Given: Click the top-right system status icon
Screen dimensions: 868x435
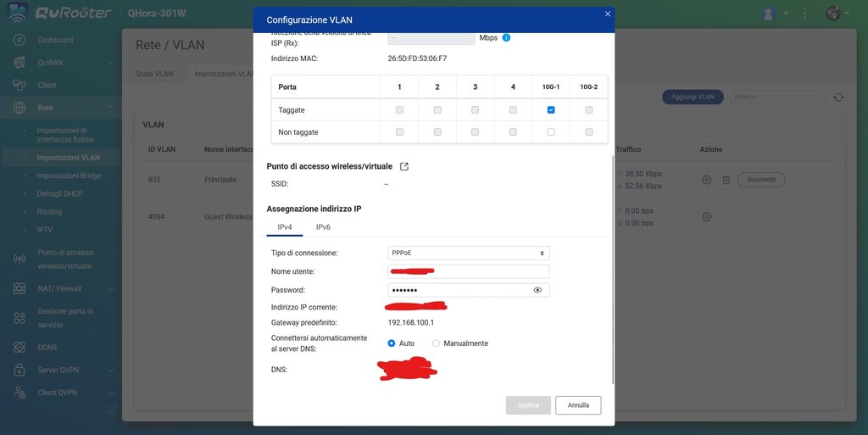Looking at the screenshot, I should point(833,14).
